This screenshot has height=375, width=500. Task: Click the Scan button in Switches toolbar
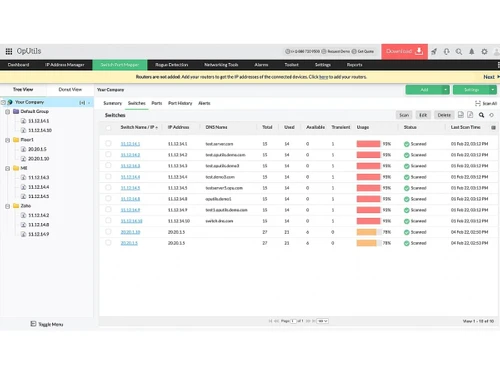point(404,115)
